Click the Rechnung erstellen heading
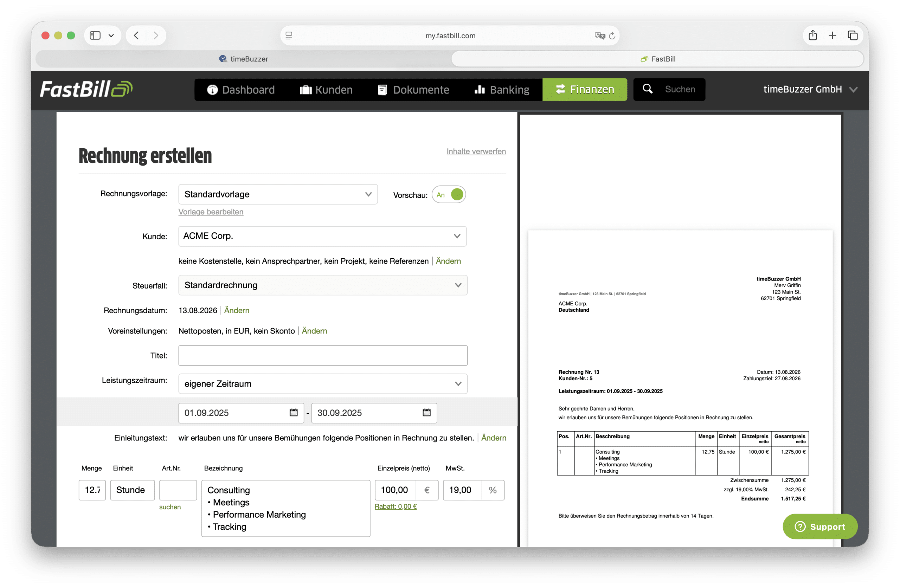Screen dimensions: 900x588 [145, 156]
